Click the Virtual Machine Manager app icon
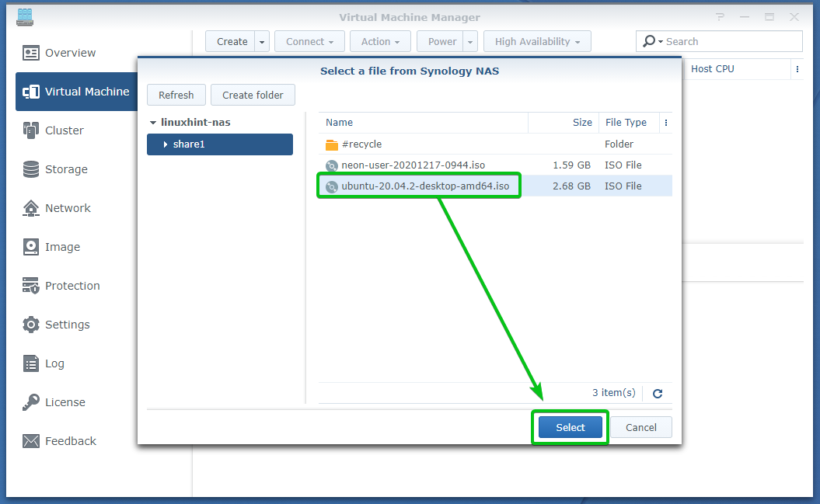This screenshot has height=504, width=820. pyautogui.click(x=25, y=17)
